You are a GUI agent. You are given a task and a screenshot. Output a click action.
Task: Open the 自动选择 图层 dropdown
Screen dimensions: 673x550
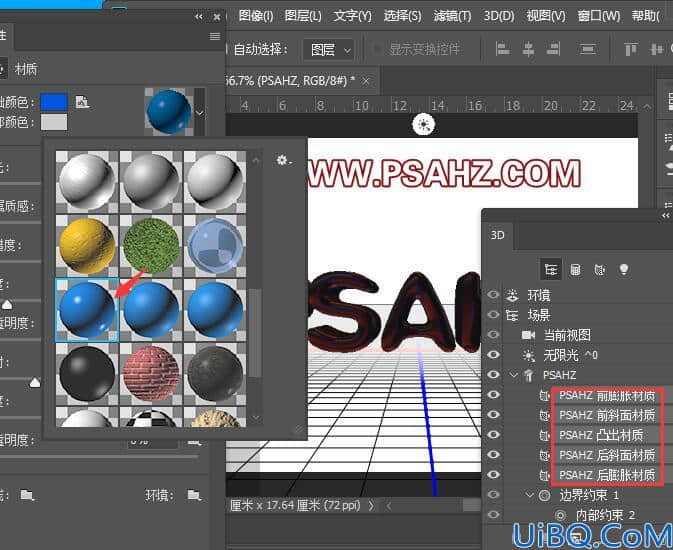pos(329,50)
